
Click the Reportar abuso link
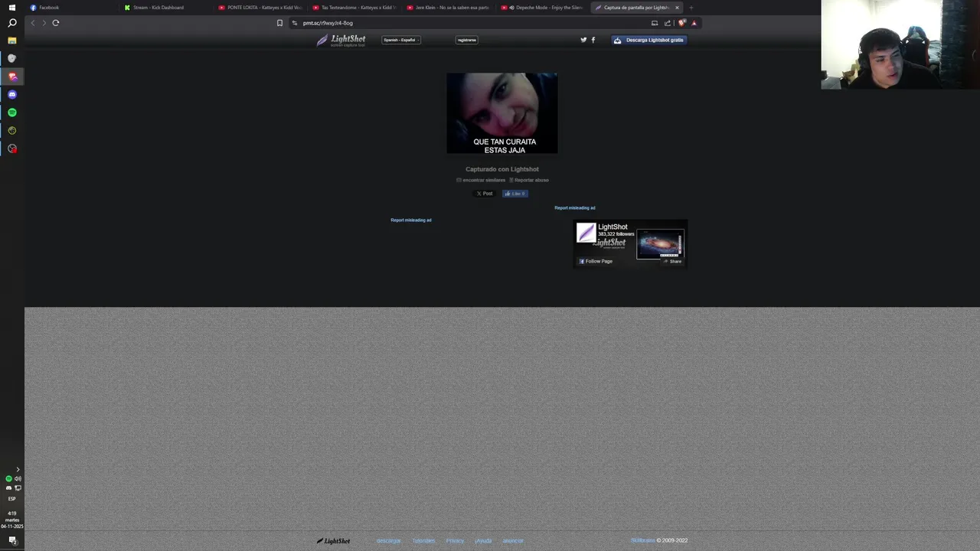(x=529, y=180)
